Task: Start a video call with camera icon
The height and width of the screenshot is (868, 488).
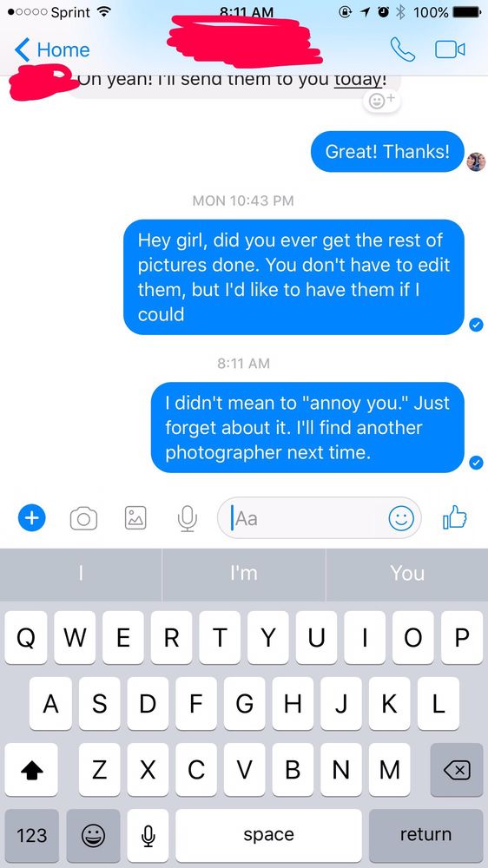Action: [x=450, y=49]
